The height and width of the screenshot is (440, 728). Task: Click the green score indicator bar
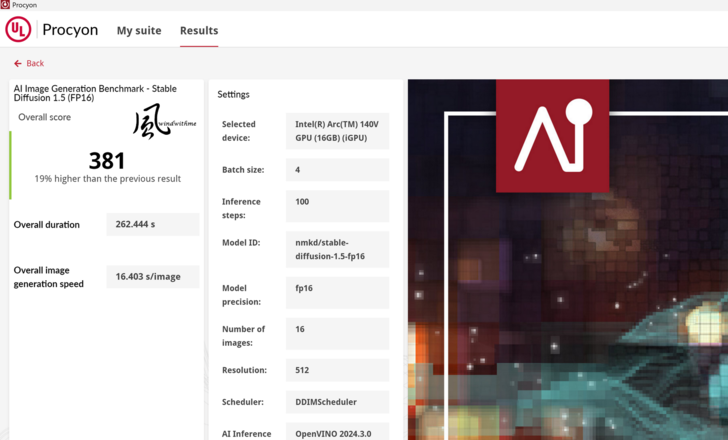click(x=11, y=165)
